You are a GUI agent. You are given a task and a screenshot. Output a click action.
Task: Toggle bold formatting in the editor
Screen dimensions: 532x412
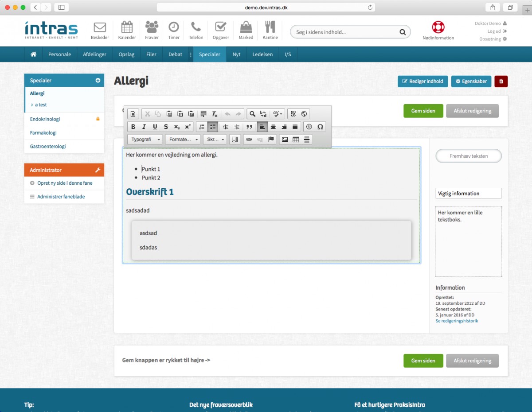click(133, 127)
